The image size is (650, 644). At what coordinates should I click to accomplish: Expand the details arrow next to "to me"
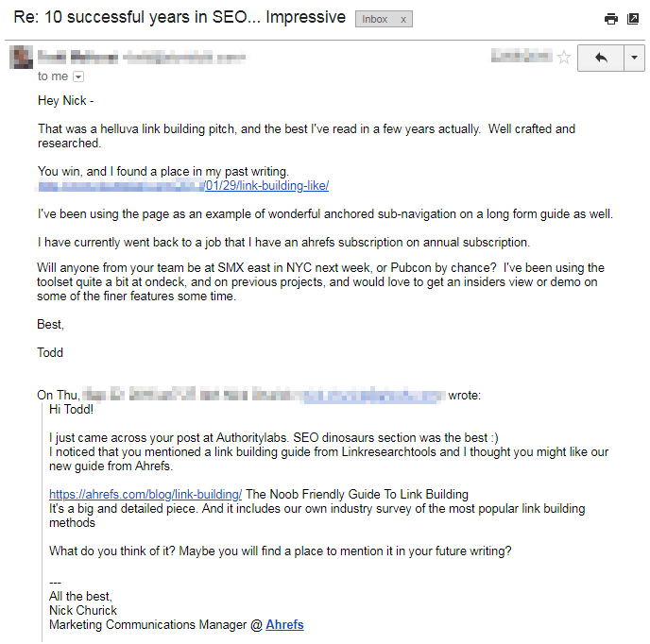pyautogui.click(x=78, y=76)
